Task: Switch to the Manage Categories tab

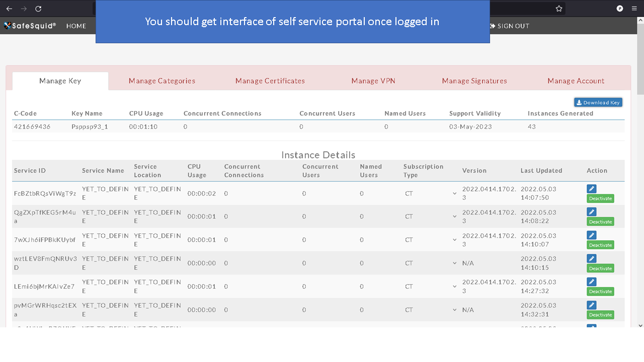Action: (x=162, y=80)
